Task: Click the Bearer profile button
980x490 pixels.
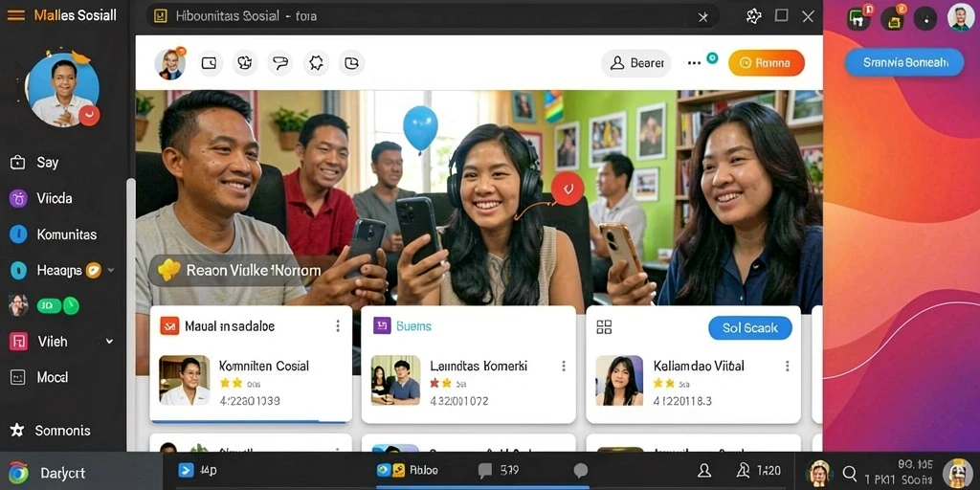Action: 636,63
